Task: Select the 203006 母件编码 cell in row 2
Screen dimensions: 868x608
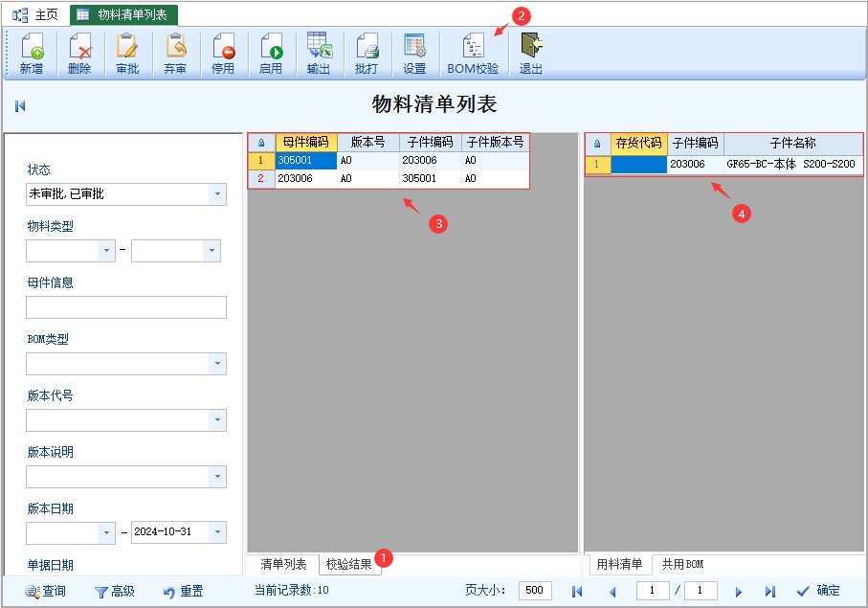Action: tap(306, 178)
